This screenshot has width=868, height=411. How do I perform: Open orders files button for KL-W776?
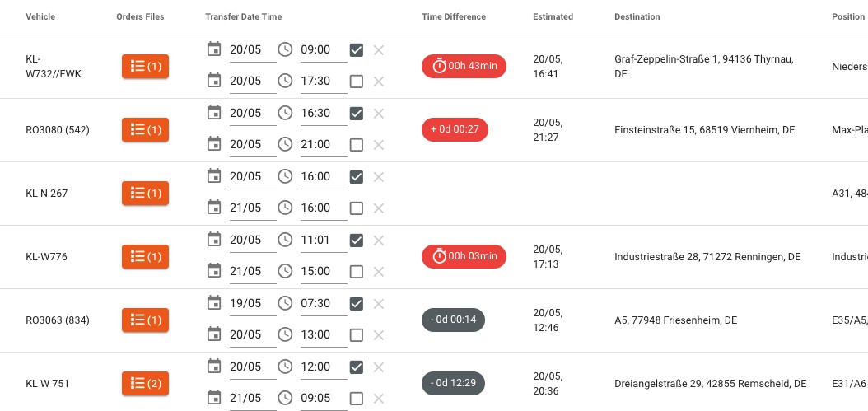pyautogui.click(x=145, y=256)
